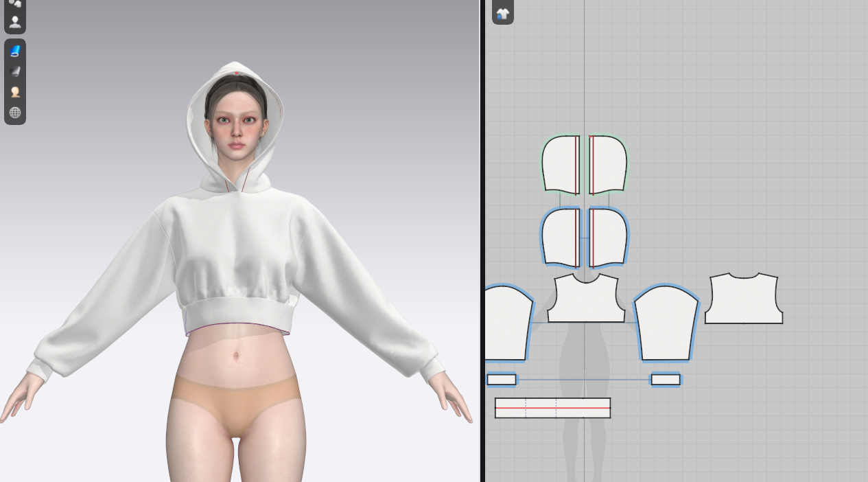Select the left small cuff rectangle pattern
Viewport: 868px width, 482px height.
(x=501, y=380)
